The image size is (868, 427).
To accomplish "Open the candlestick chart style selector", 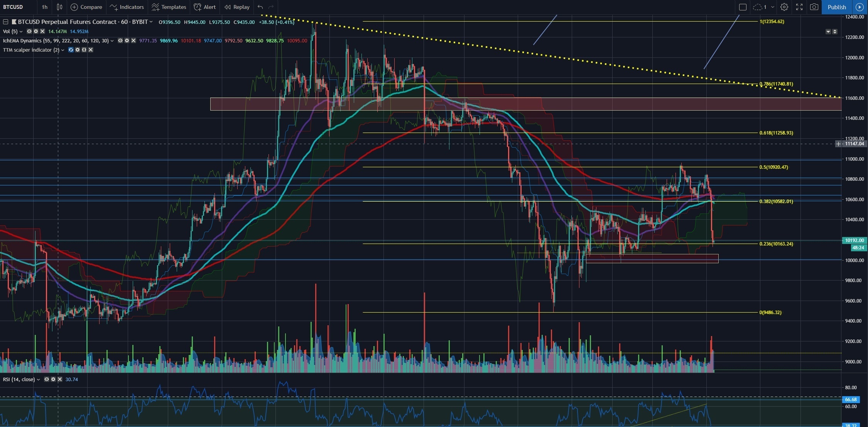I will 59,7.
